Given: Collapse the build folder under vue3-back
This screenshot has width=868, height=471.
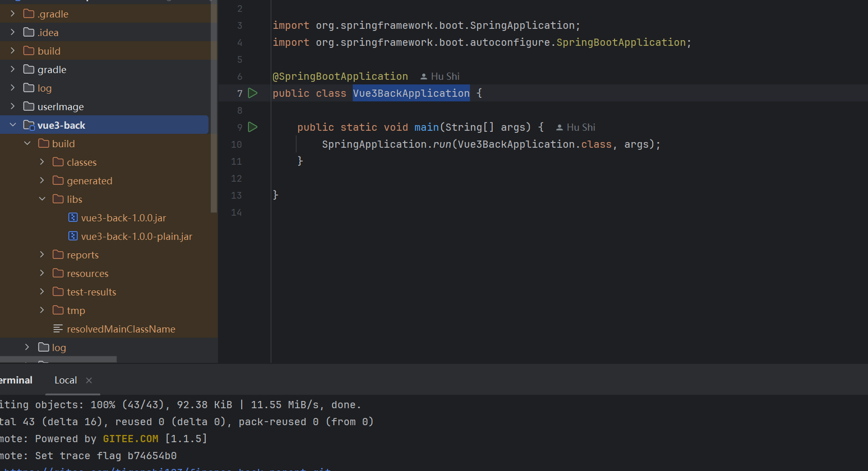Looking at the screenshot, I should [x=27, y=144].
